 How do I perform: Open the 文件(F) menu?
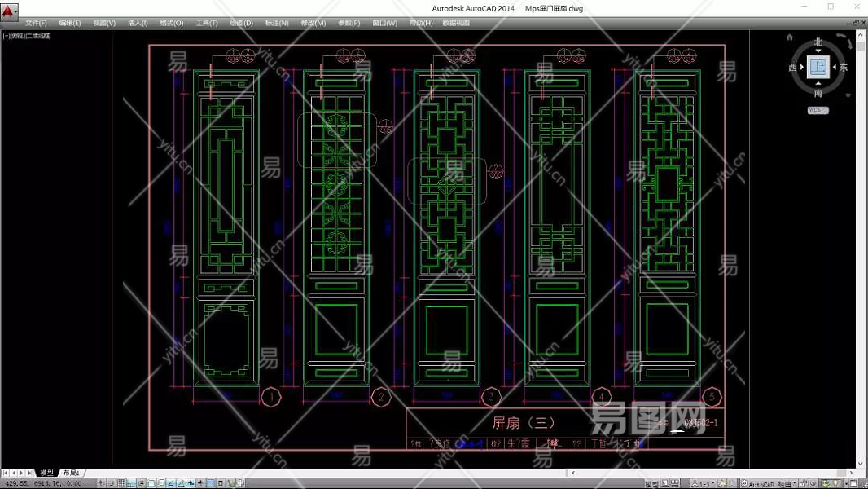(36, 23)
